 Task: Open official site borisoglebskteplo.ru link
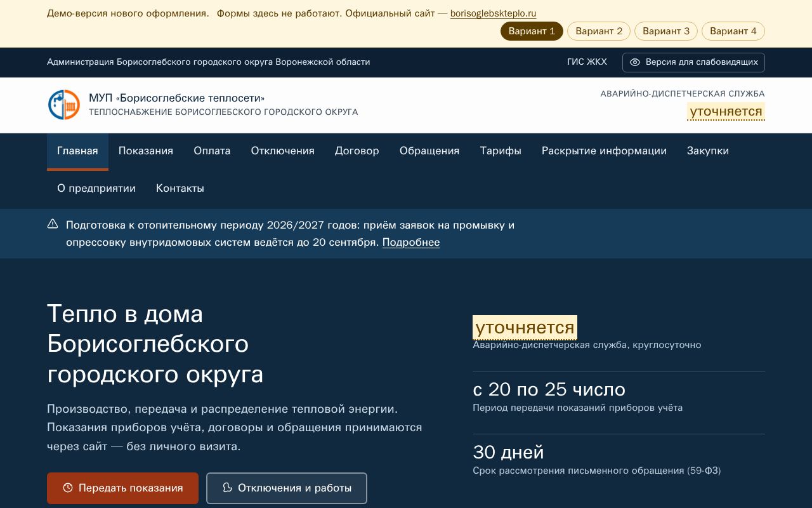click(494, 13)
